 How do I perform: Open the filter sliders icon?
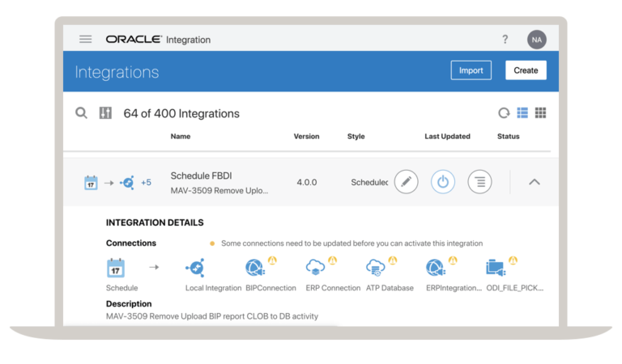tap(105, 113)
